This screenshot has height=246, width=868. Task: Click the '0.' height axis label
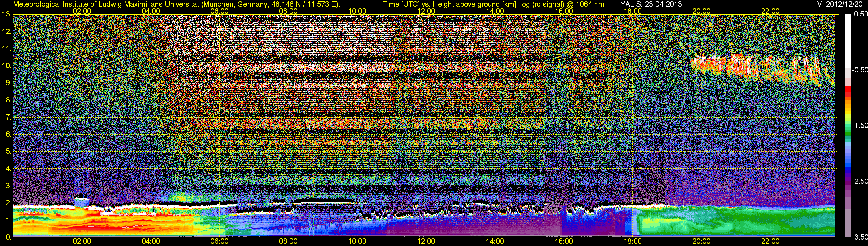(8, 237)
